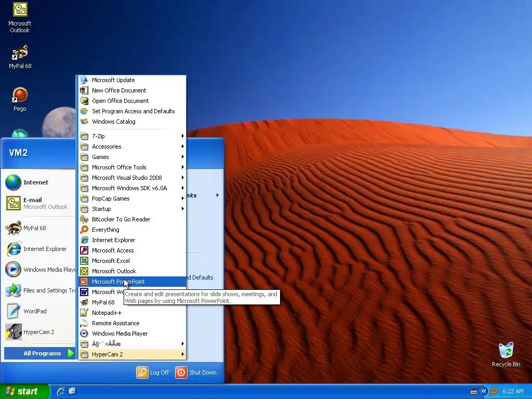The width and height of the screenshot is (532, 399).
Task: Open Internet from the pinned start menu list
Action: tap(39, 182)
